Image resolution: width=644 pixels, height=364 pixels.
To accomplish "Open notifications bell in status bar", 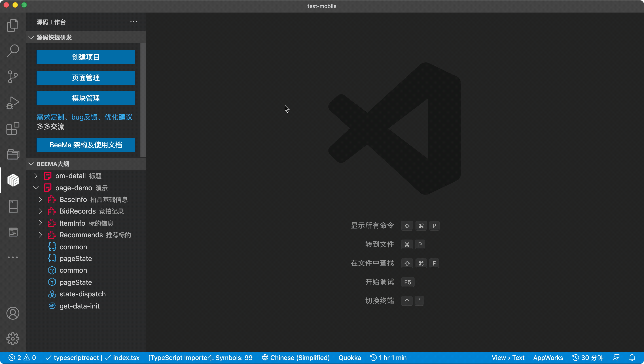I will click(632, 358).
